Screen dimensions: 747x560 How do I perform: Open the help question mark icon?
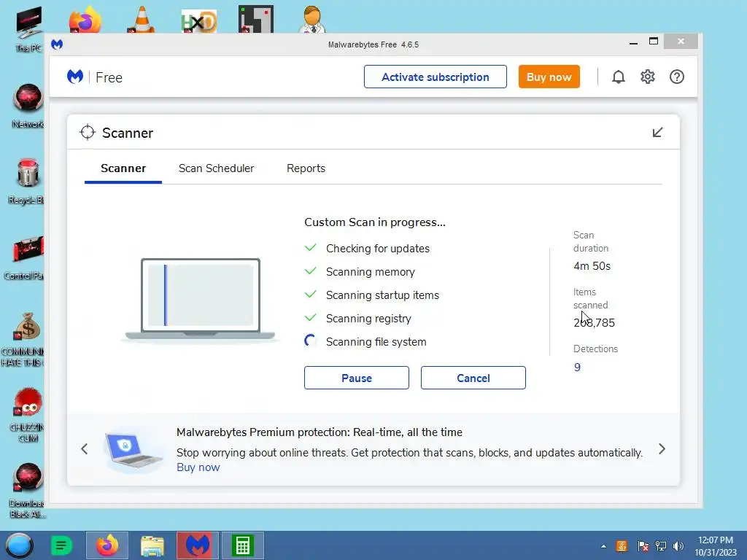click(676, 77)
